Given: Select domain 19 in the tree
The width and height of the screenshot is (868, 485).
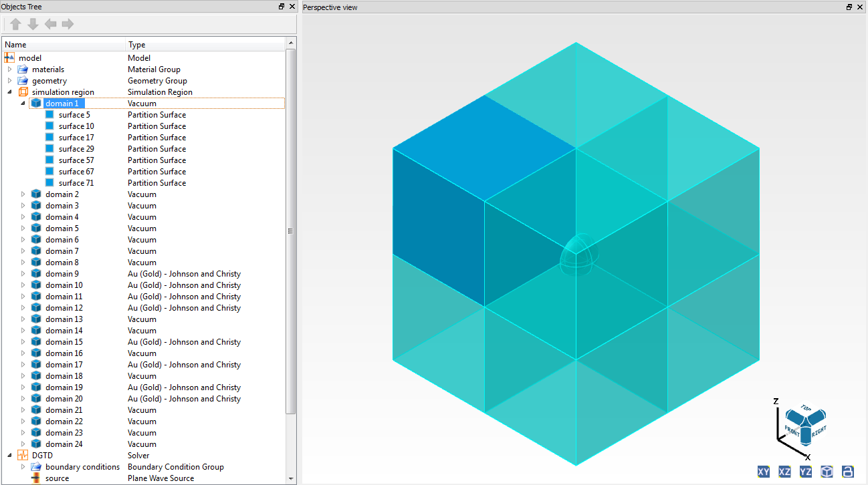Looking at the screenshot, I should [x=64, y=387].
